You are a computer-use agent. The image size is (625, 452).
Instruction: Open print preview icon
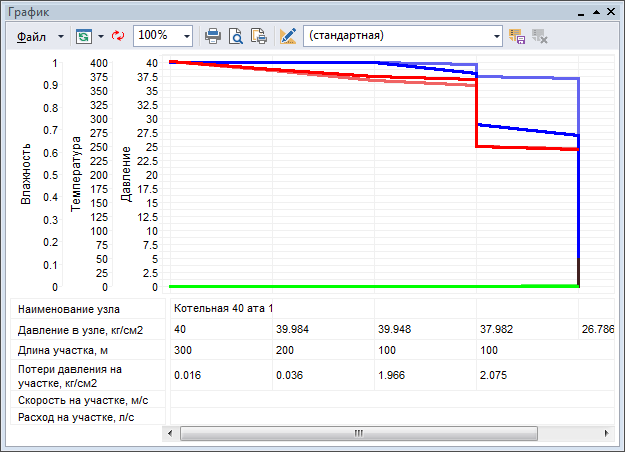tap(236, 35)
